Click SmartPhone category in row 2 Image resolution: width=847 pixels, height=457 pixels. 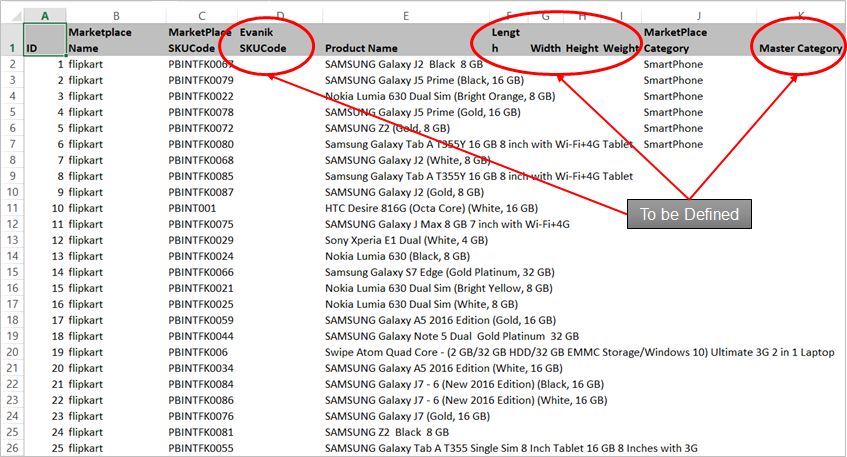[699, 64]
